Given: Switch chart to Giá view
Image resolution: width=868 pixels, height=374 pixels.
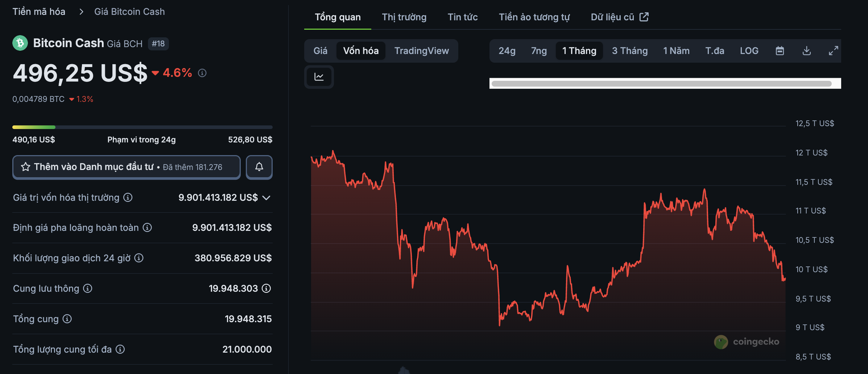Looking at the screenshot, I should 320,51.
